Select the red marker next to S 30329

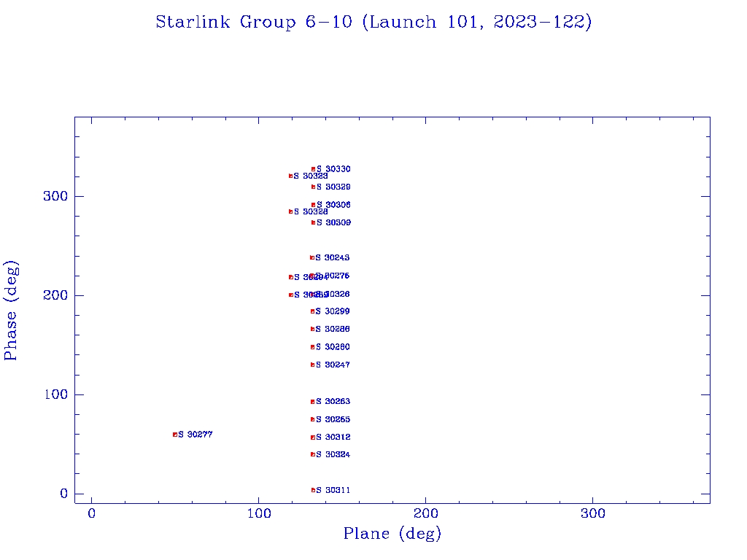pos(314,187)
